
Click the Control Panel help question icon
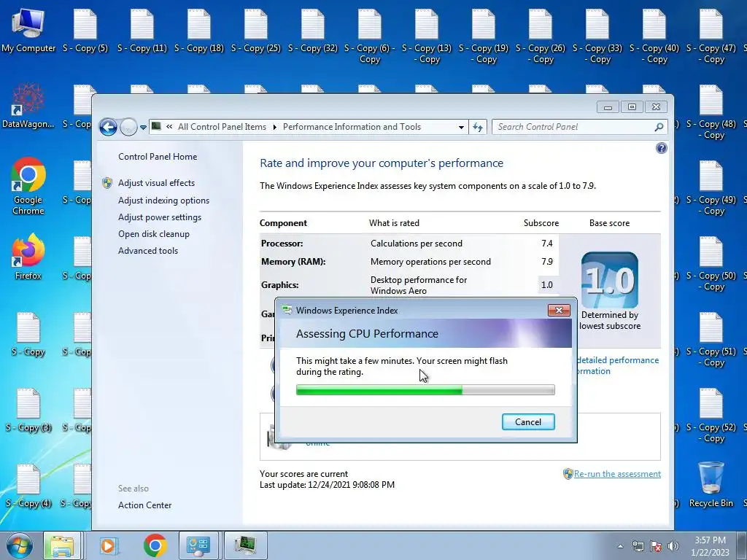tap(661, 148)
